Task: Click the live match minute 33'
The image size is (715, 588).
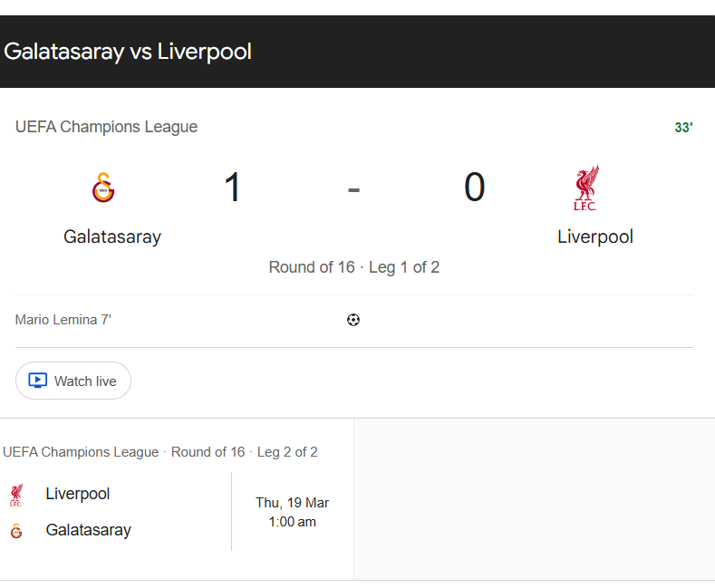Action: click(683, 128)
